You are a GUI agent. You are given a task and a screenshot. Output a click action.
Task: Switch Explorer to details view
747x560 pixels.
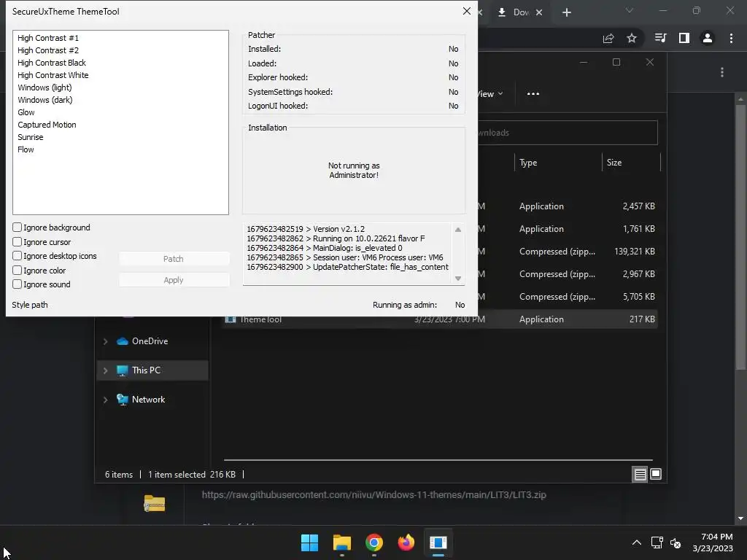[640, 474]
